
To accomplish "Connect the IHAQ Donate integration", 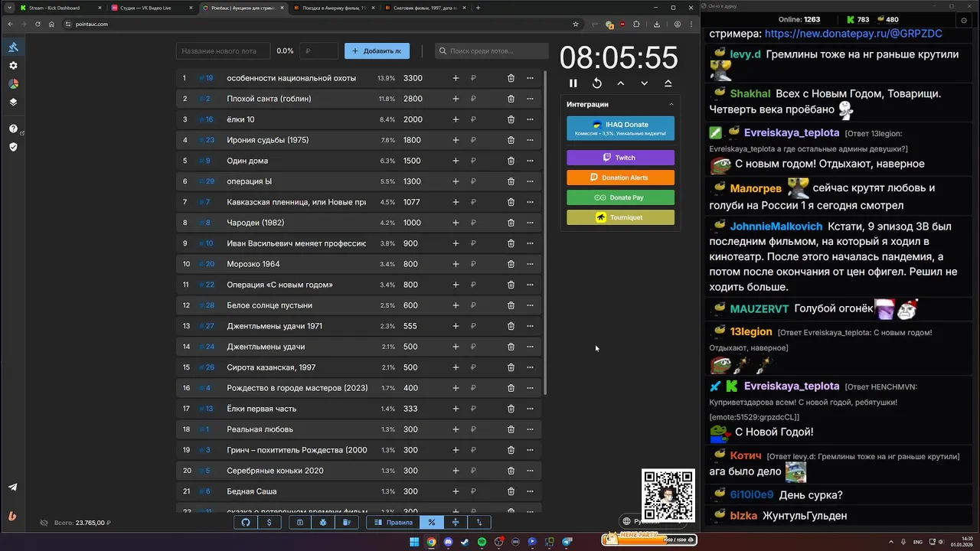I will click(x=620, y=129).
